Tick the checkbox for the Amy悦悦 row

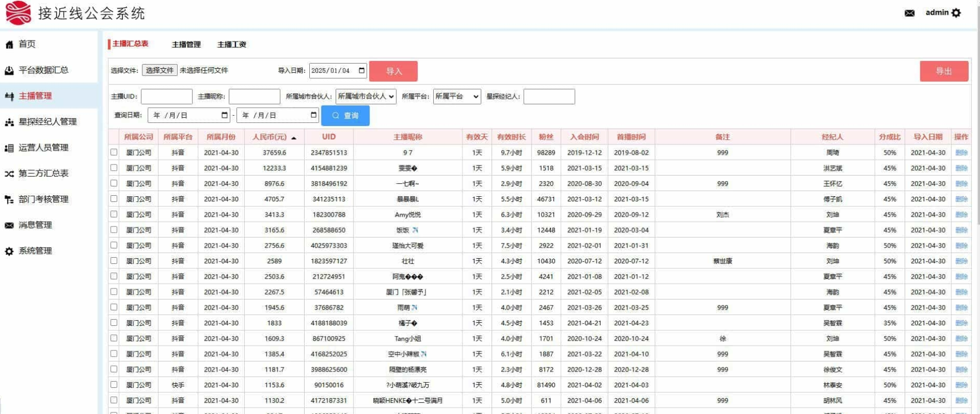pos(114,214)
